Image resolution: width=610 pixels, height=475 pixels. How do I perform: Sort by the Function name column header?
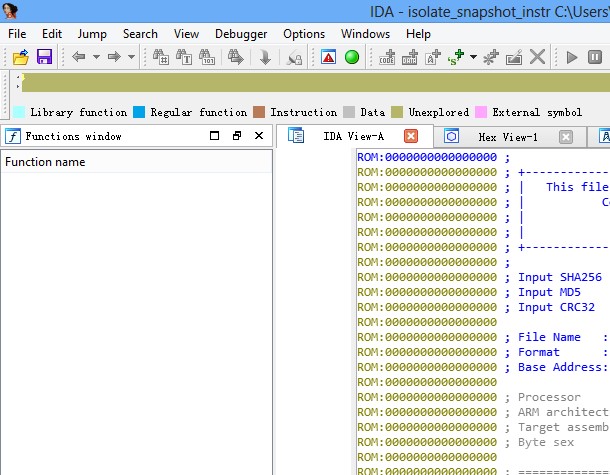point(136,162)
